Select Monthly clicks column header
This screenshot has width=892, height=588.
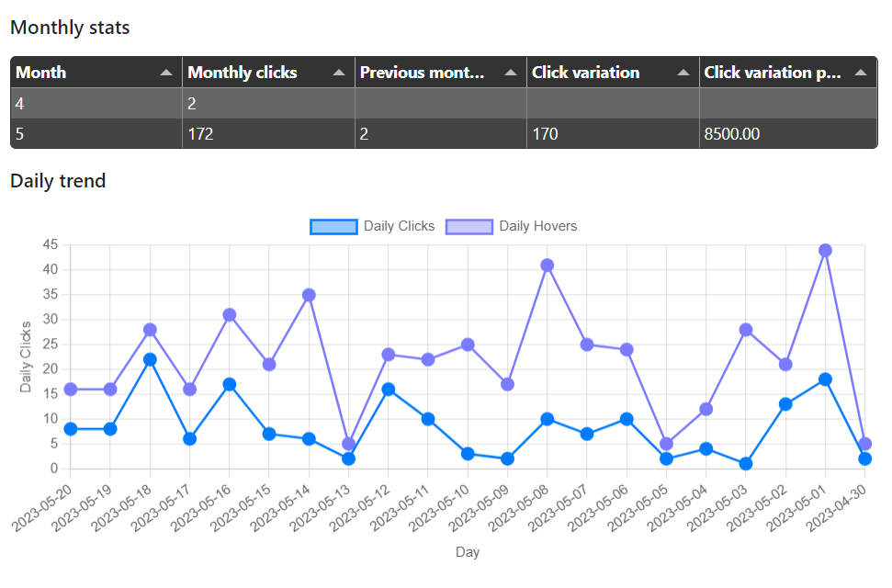click(x=243, y=73)
